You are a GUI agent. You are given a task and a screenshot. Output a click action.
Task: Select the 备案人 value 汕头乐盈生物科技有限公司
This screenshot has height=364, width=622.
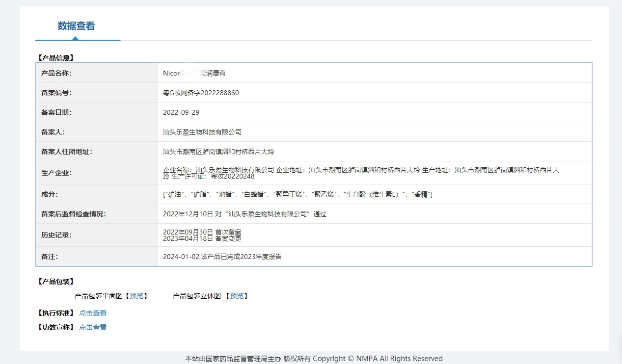tap(202, 132)
